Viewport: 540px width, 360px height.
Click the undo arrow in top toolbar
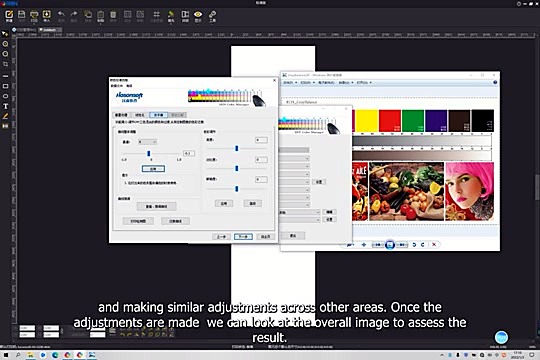point(61,14)
